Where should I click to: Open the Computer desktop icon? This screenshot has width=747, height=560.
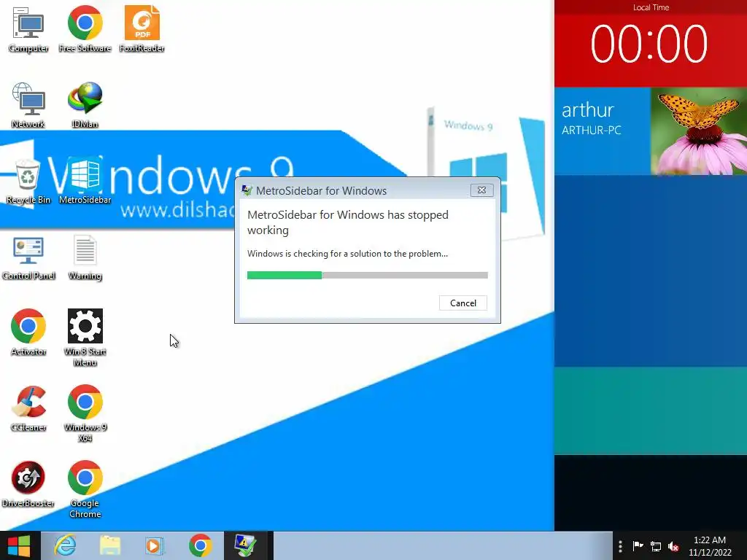pyautogui.click(x=28, y=29)
